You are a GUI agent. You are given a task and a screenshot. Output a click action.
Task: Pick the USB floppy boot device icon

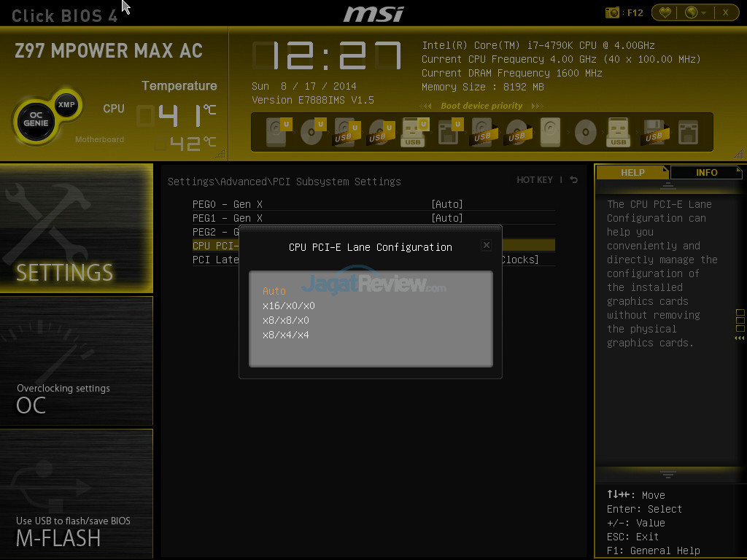tap(655, 132)
